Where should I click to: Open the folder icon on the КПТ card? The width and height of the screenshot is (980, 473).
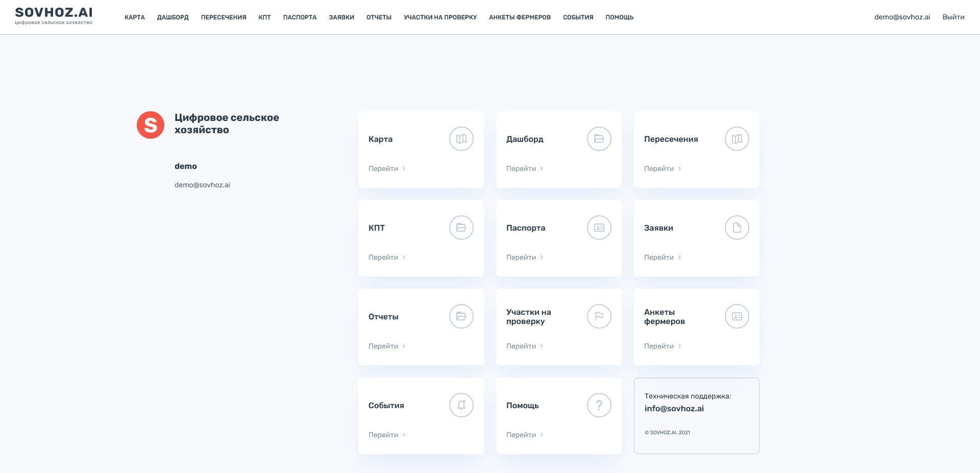click(461, 228)
